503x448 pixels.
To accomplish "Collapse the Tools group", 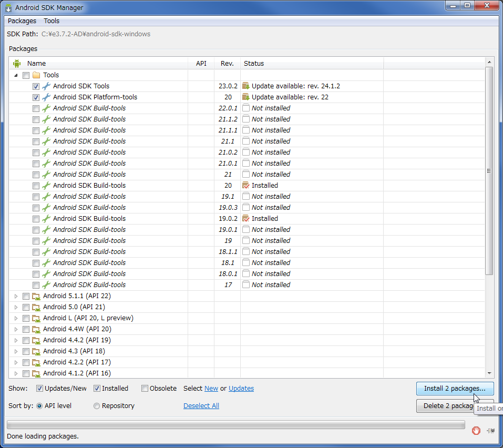I will point(16,75).
